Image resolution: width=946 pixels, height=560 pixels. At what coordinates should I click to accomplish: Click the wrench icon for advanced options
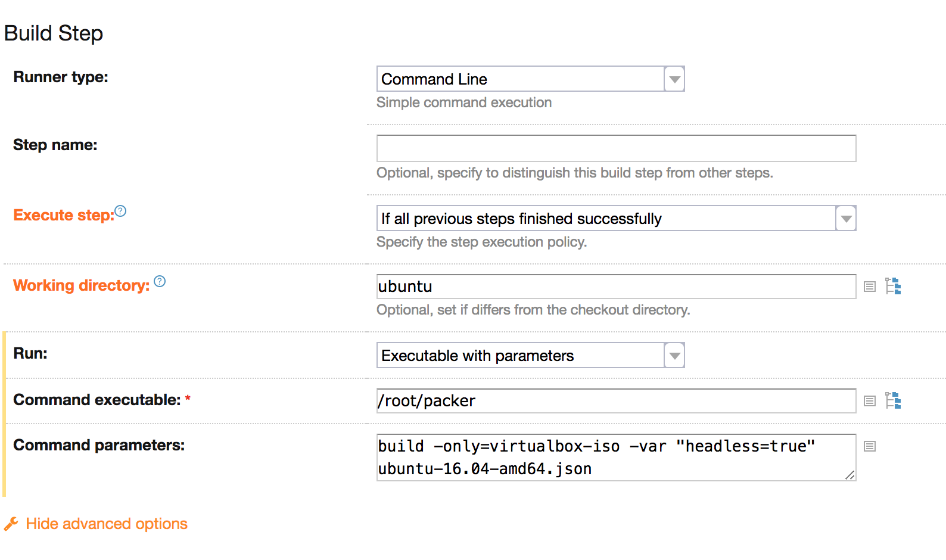coord(11,524)
